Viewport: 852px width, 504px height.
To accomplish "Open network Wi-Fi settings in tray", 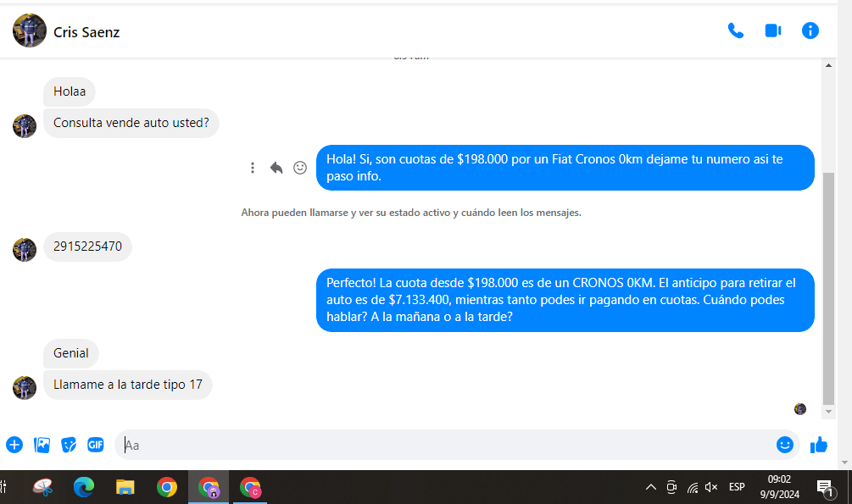I will click(693, 487).
